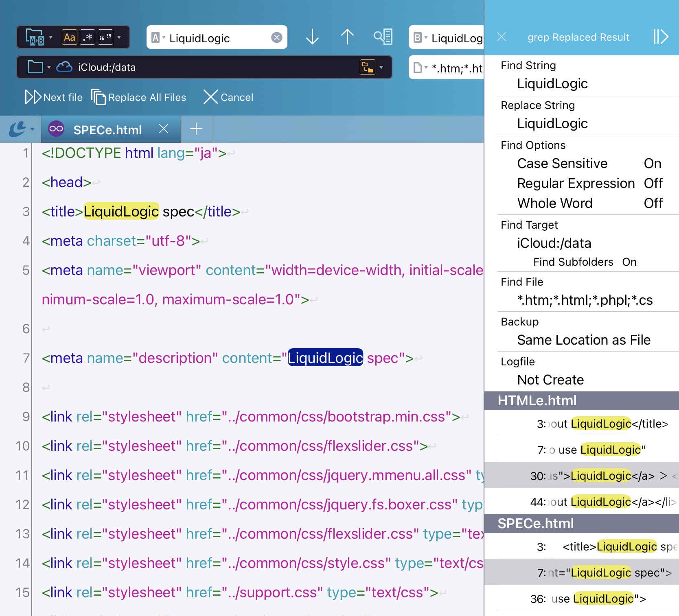Clear the LiquidLogic find field
Image resolution: width=679 pixels, height=616 pixels.
click(277, 37)
